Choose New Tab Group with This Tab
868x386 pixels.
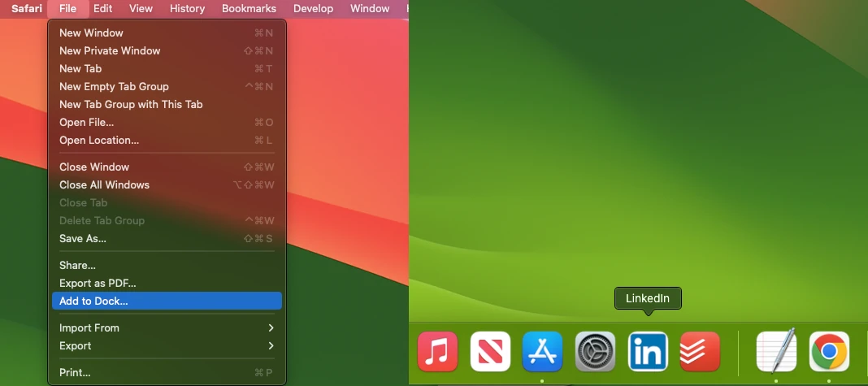point(167,104)
